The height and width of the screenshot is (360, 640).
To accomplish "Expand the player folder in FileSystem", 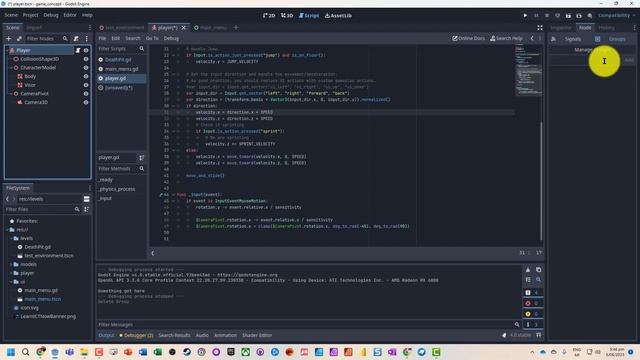I will (11, 273).
